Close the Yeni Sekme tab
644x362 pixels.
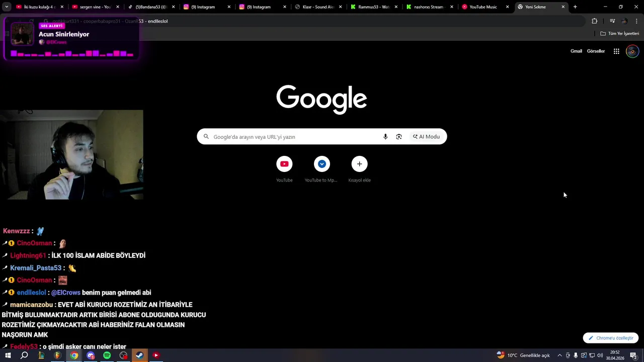click(x=563, y=7)
